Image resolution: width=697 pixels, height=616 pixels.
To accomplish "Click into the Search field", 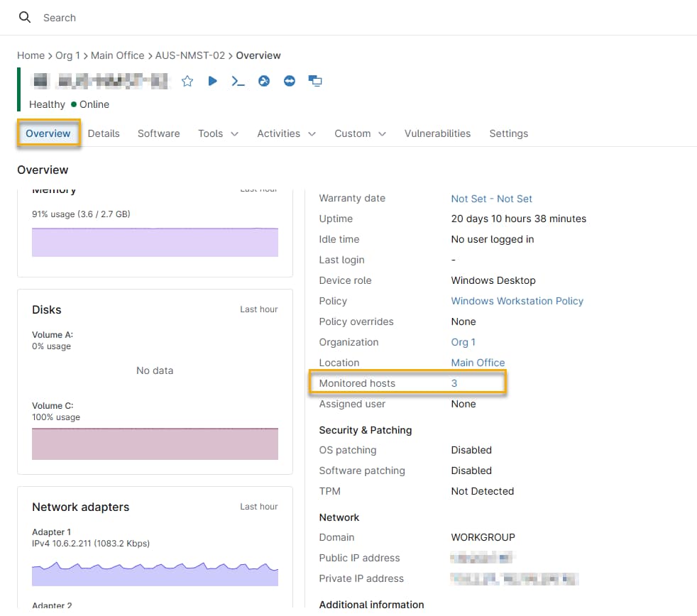I will (x=213, y=18).
